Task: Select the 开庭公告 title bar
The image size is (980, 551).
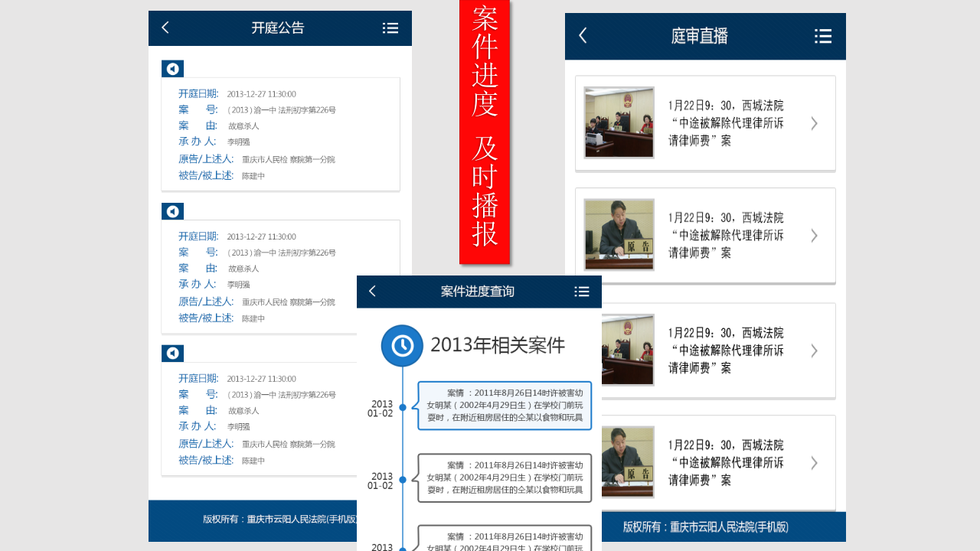Action: (x=279, y=27)
